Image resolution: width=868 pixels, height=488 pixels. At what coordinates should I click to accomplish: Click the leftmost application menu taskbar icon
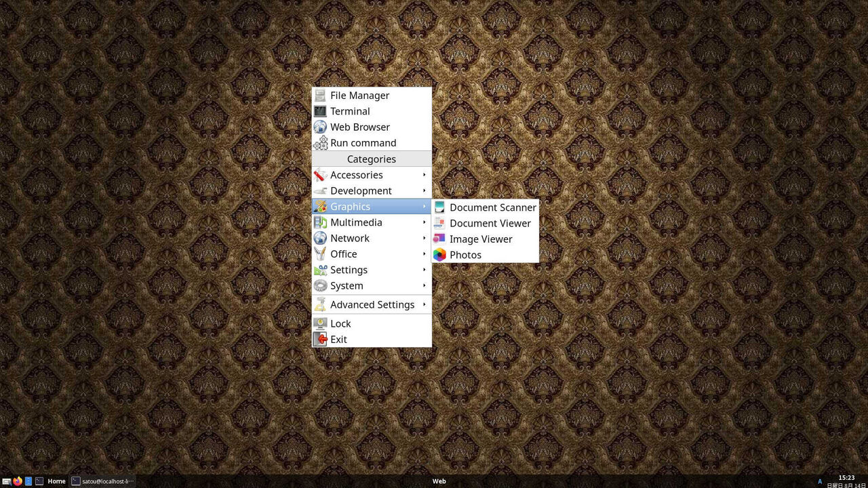5,481
